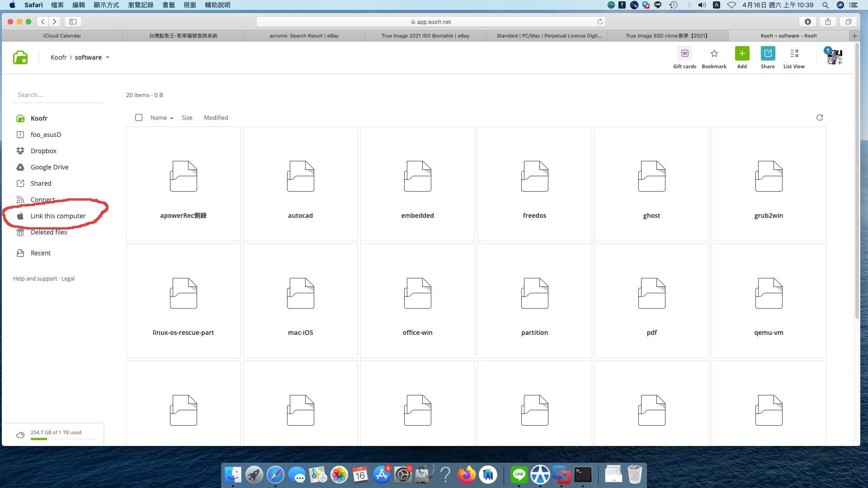Viewport: 868px width, 488px height.
Task: Toggle the Safari sidebar button
Action: (x=73, y=22)
